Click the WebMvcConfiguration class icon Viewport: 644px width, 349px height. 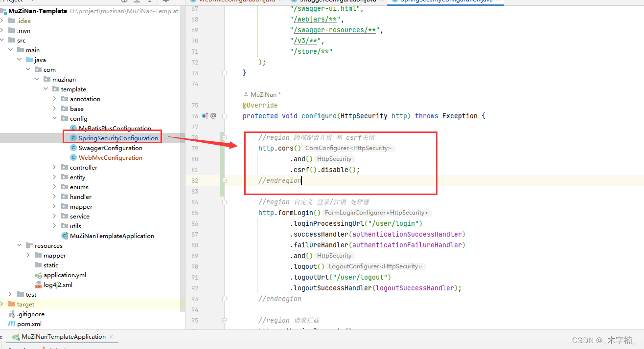74,157
